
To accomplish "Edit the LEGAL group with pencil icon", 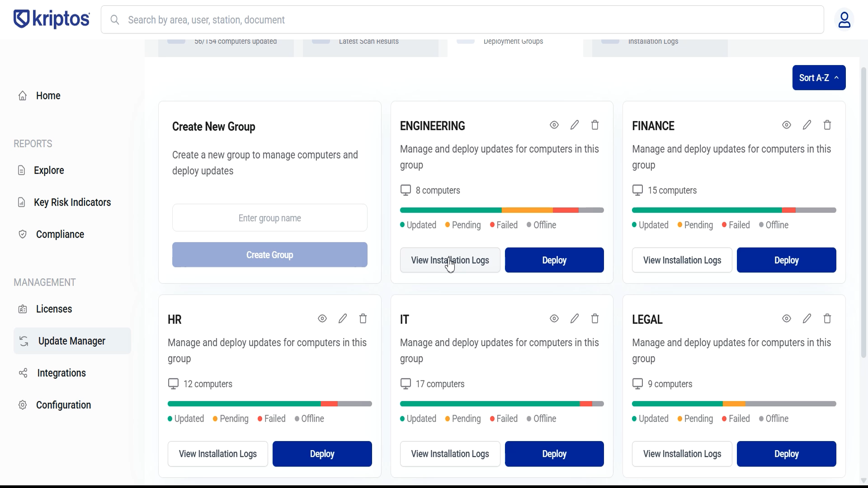I will click(807, 319).
